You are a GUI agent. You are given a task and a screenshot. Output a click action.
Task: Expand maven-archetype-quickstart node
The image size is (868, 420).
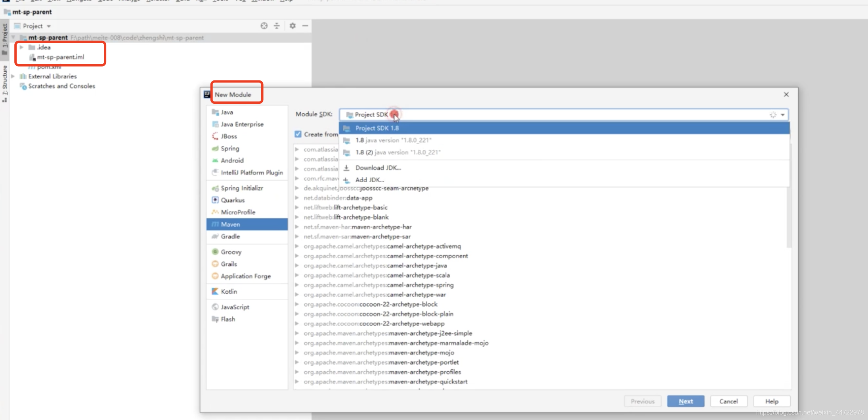[x=297, y=382]
